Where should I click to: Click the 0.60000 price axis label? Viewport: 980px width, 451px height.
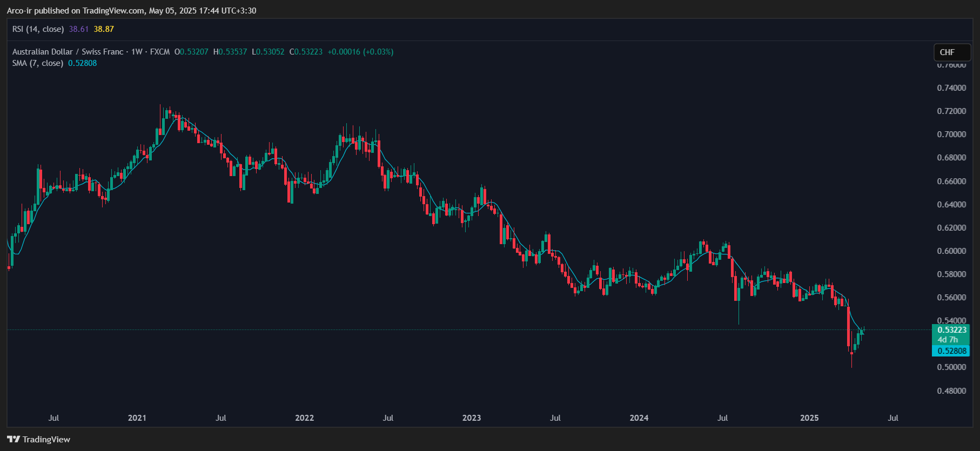pyautogui.click(x=951, y=251)
